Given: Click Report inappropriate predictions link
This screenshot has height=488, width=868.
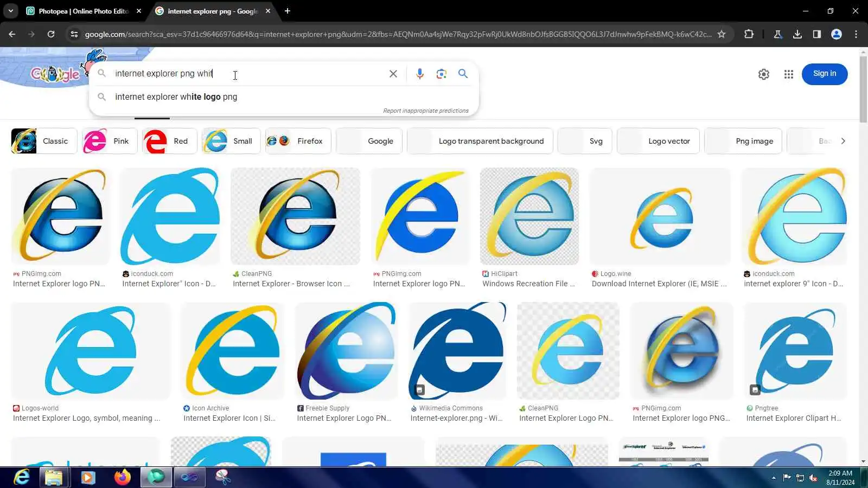Looking at the screenshot, I should pyautogui.click(x=426, y=111).
